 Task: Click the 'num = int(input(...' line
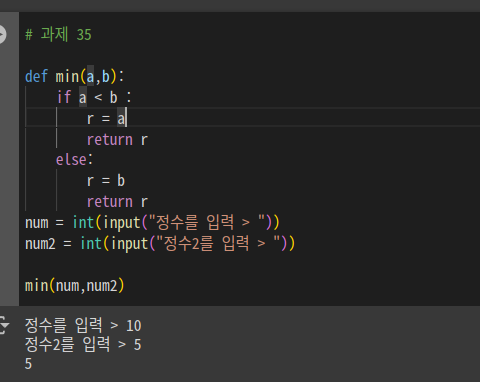pyautogui.click(x=152, y=222)
